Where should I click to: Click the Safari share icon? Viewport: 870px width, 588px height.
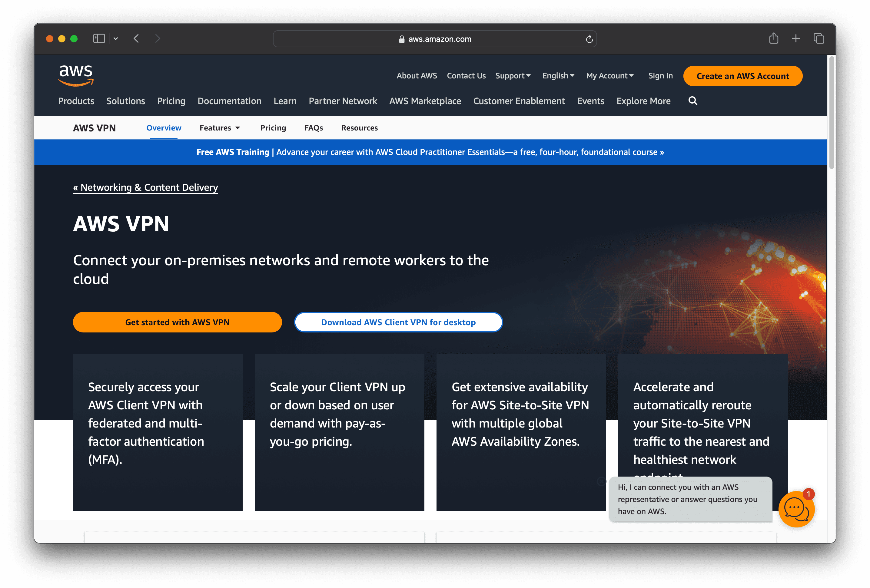coord(773,38)
